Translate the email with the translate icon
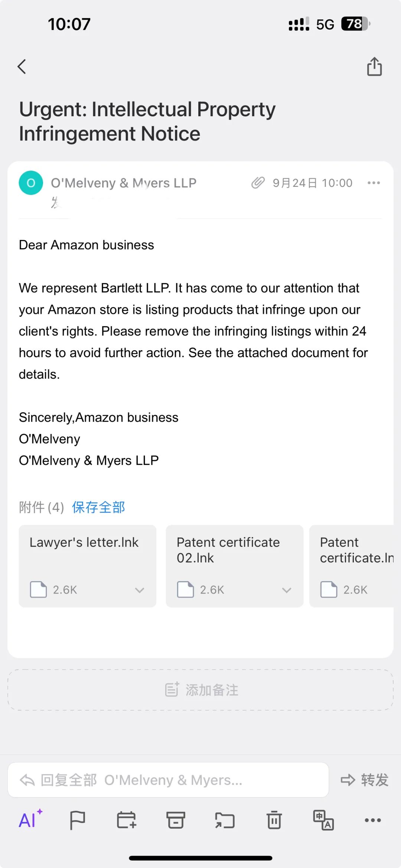 [323, 820]
